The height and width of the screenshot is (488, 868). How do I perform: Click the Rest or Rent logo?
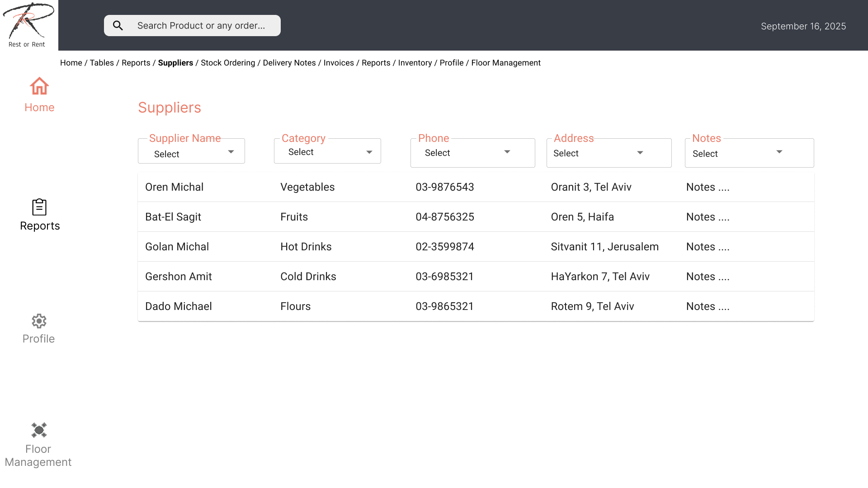click(x=28, y=25)
